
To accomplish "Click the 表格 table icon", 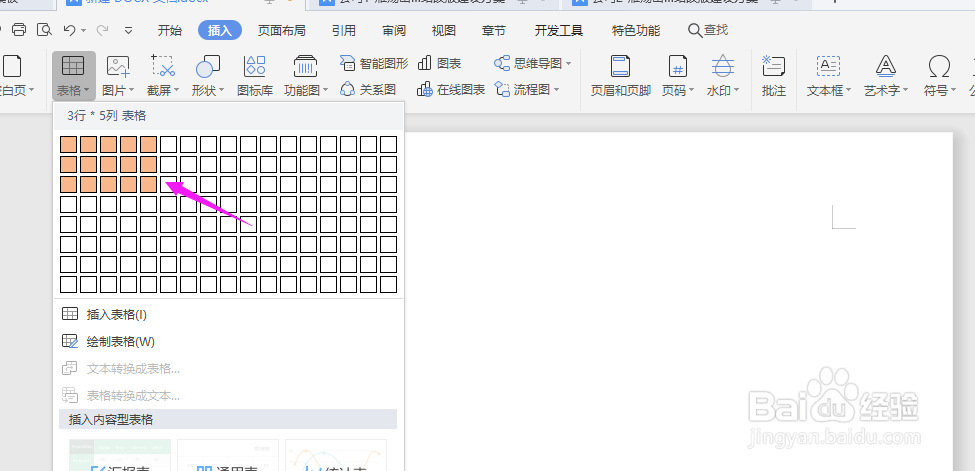I will click(73, 65).
